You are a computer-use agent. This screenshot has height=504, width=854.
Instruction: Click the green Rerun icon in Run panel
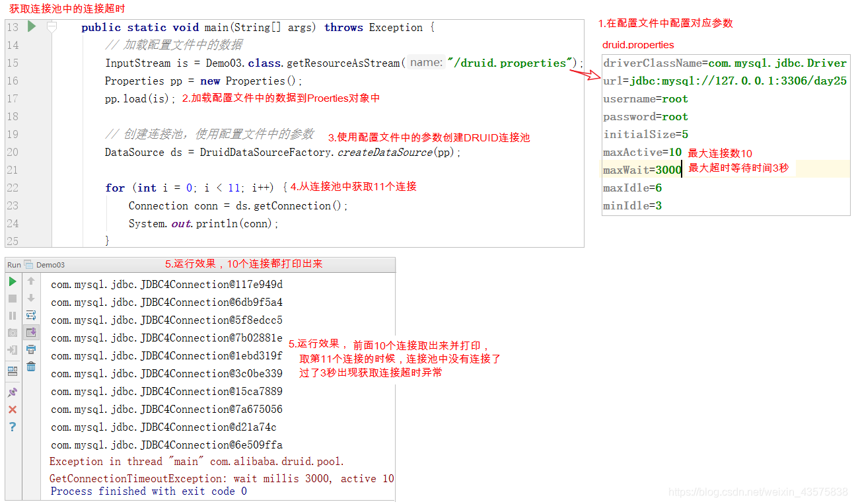(x=13, y=281)
